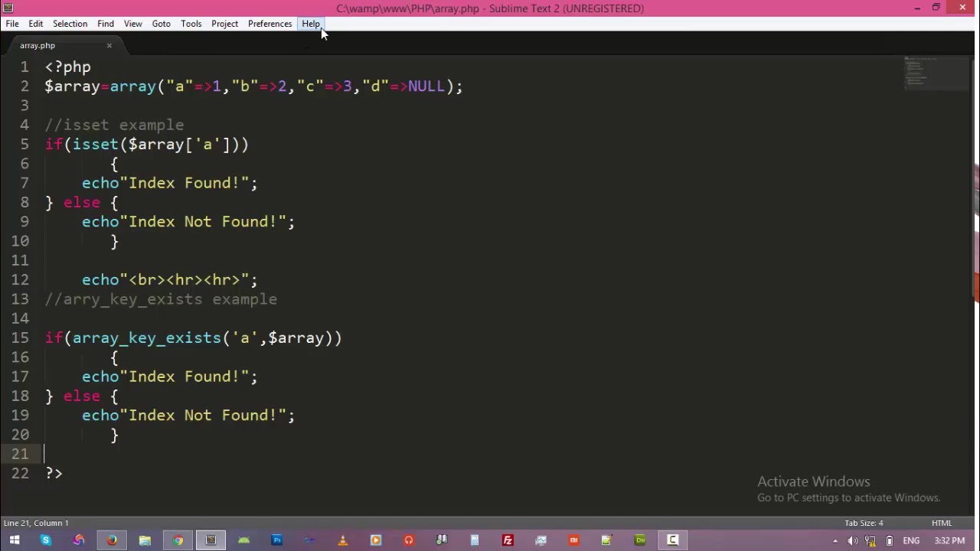Open the Tab Size: 4 selector
Viewport: 980px width, 551px height.
864,523
